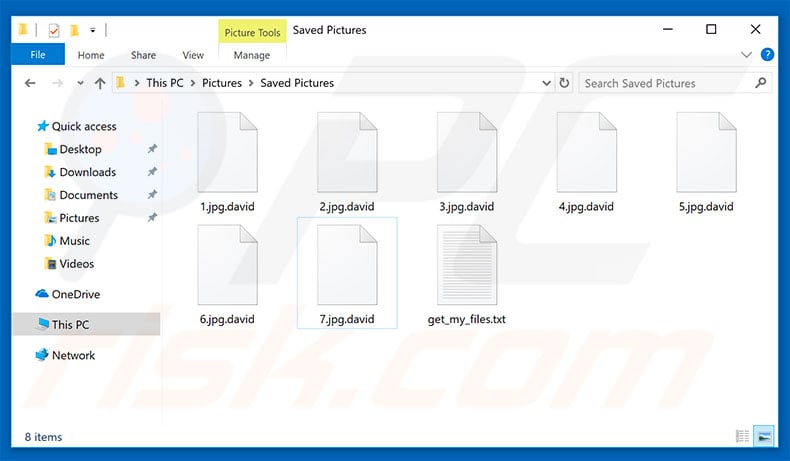
Task: Click the address bar folder icon
Action: coord(120,83)
